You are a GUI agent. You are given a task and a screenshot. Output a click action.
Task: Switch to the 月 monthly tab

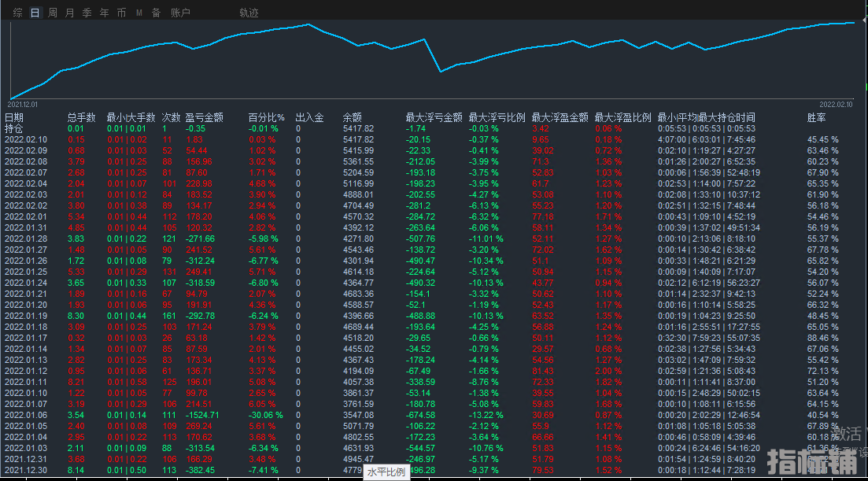click(x=69, y=13)
